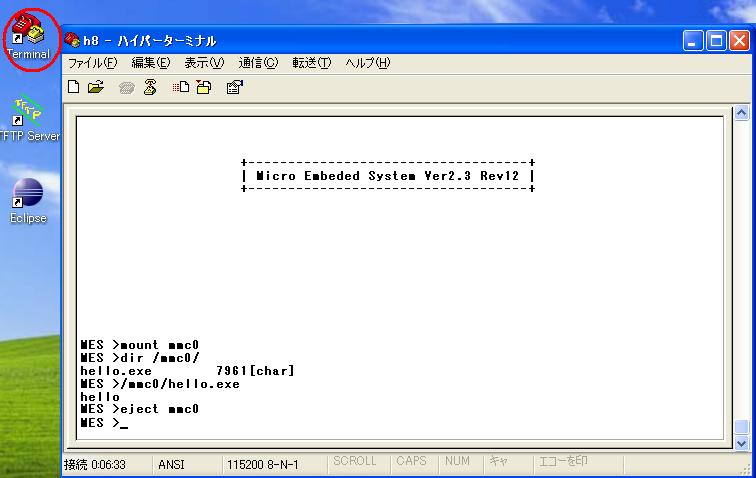Click the Open folder toolbar icon
This screenshot has width=756, height=478.
(x=96, y=87)
